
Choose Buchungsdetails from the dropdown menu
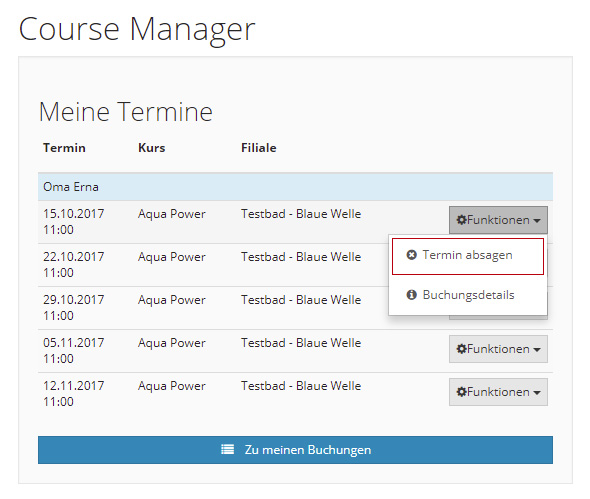tap(468, 295)
